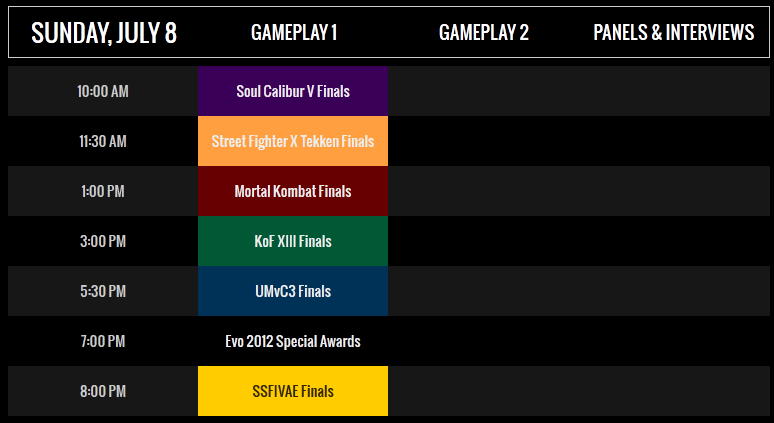Select the 3:00 PM time slot

[x=103, y=241]
